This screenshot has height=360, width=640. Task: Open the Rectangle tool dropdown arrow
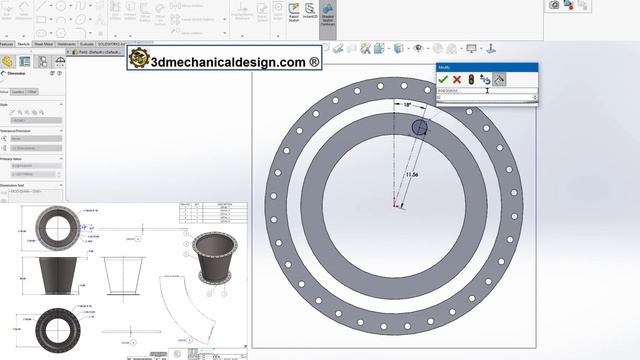click(51, 19)
